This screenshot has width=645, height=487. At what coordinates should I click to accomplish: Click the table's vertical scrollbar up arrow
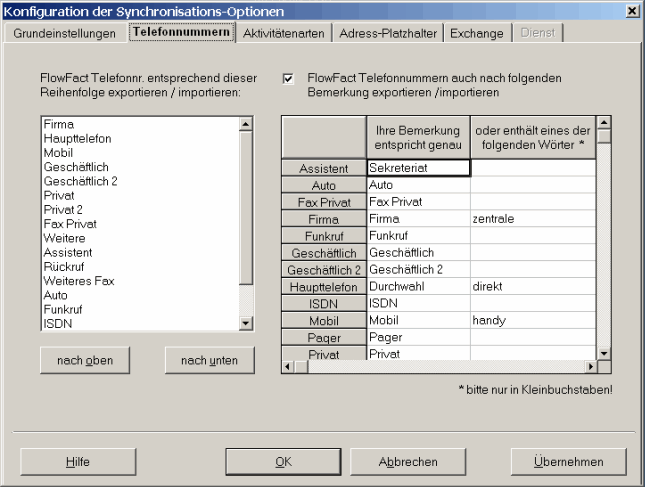tap(604, 123)
